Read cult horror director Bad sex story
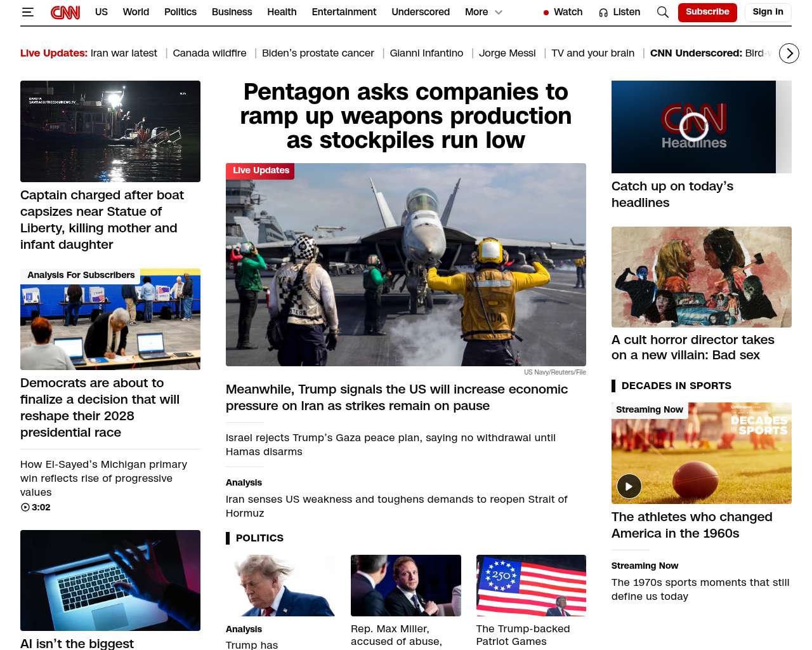The height and width of the screenshot is (650, 812). (693, 347)
